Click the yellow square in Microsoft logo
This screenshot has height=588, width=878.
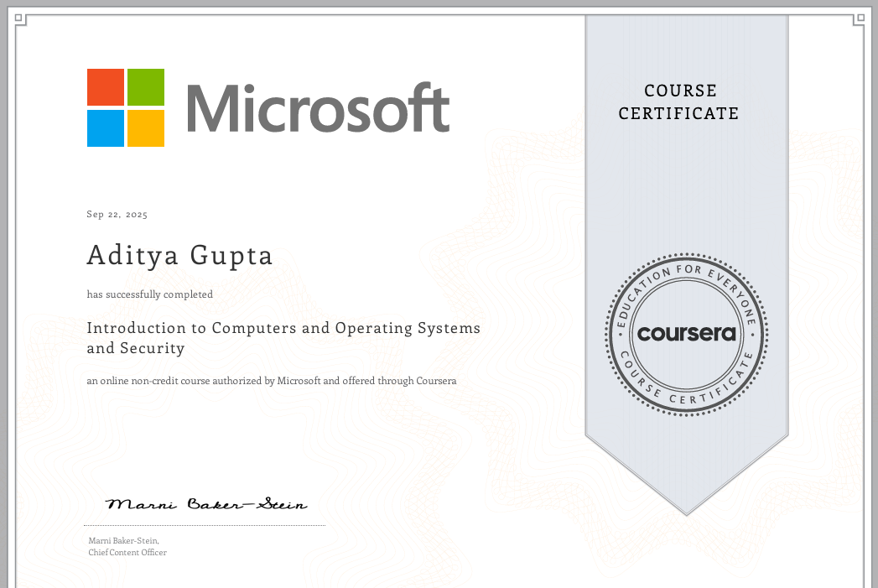pyautogui.click(x=145, y=127)
